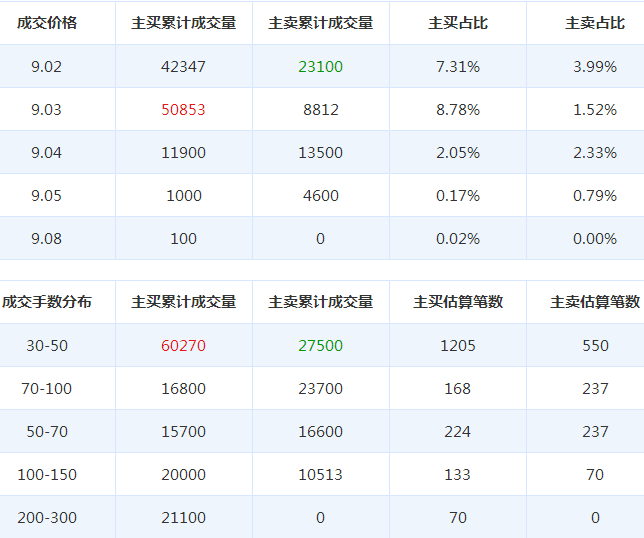Click the sell volume value 10513
The image size is (644, 538).
(x=320, y=475)
